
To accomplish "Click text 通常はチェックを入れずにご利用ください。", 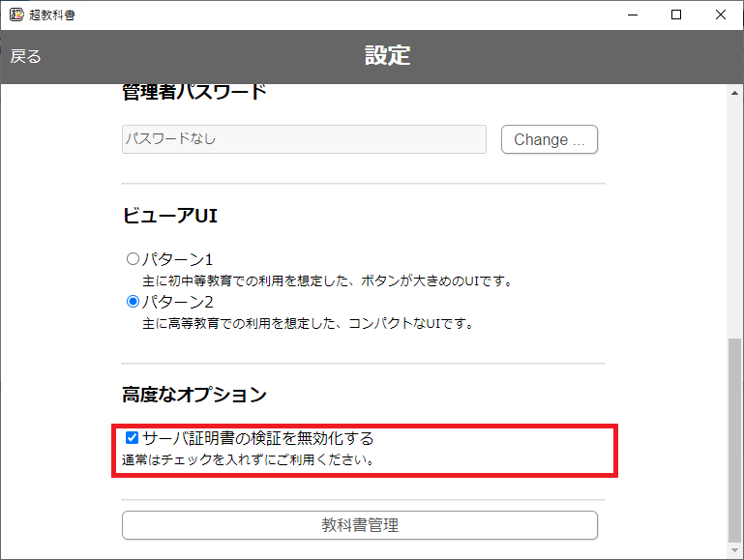I will pyautogui.click(x=249, y=459).
